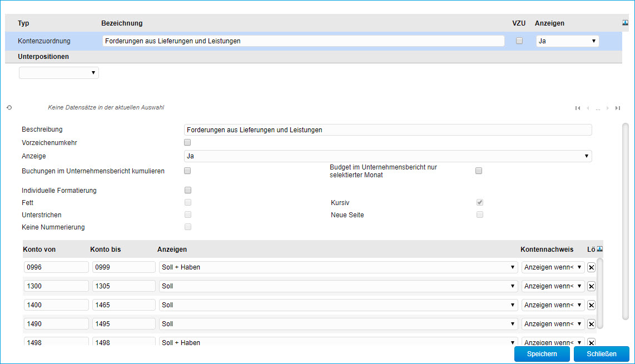Toggle the Keine Nummerierung checkbox

[x=188, y=227]
